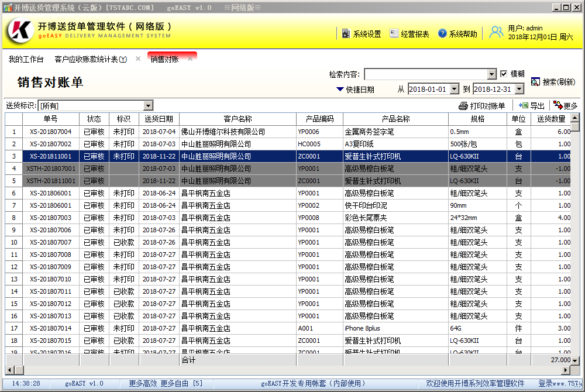Open the start date 2018-01-01 picker
This screenshot has width=585, height=392.
click(x=455, y=90)
